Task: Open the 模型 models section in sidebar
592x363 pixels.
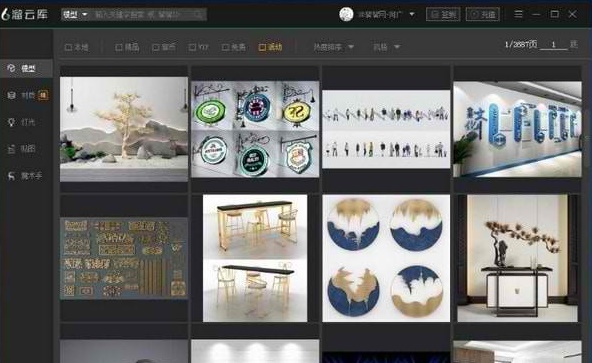Action: pos(26,68)
